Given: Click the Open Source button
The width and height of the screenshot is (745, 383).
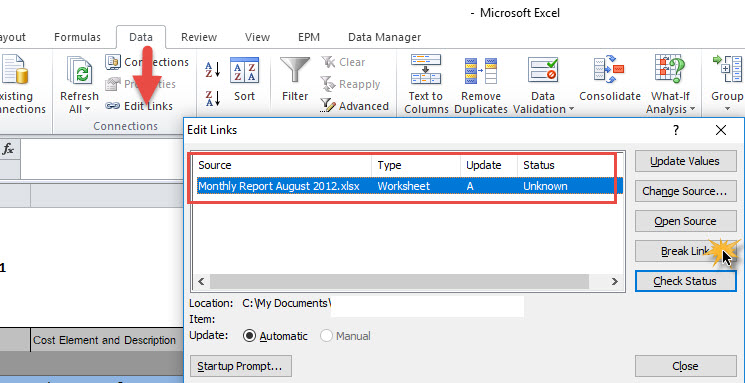Looking at the screenshot, I should (685, 221).
